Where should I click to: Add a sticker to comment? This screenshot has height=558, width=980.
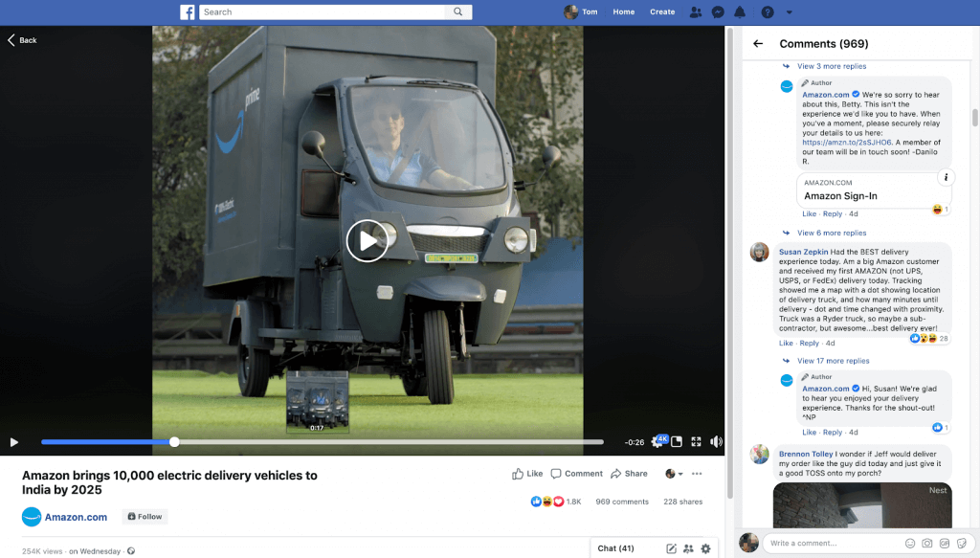point(961,543)
